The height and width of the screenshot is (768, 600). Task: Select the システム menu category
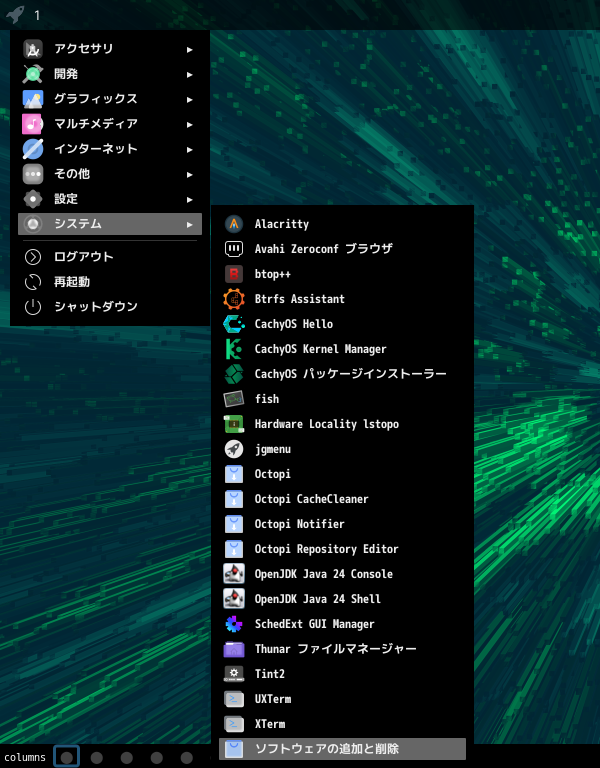(110, 224)
